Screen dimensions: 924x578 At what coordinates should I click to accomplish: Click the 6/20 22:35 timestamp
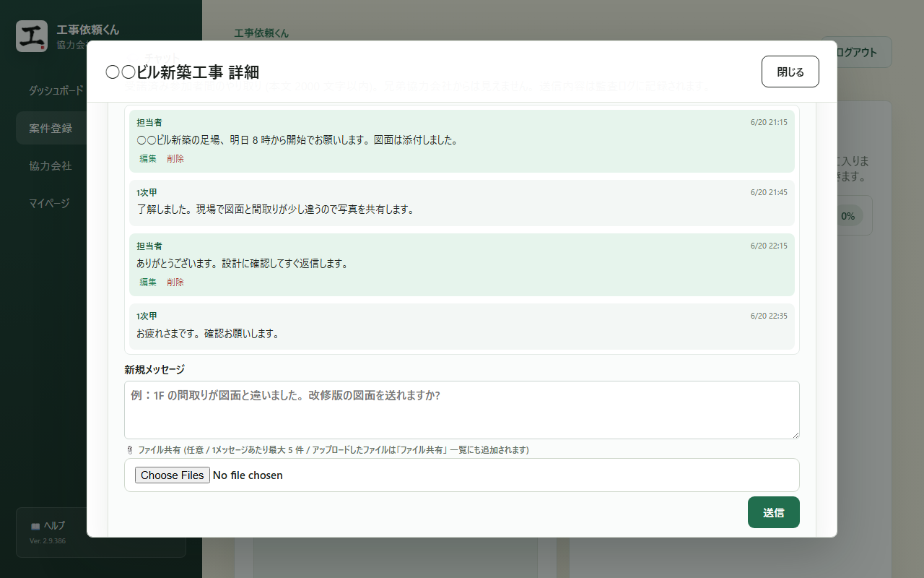(769, 316)
